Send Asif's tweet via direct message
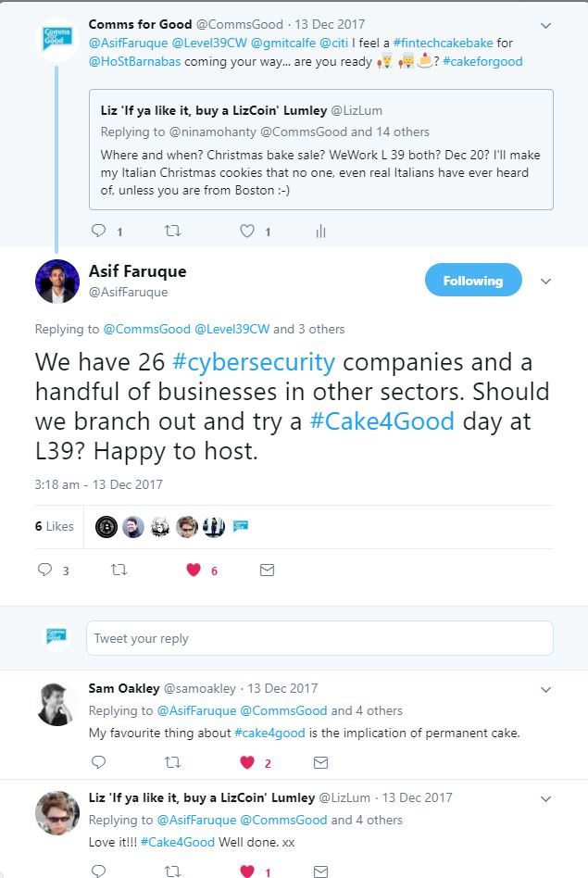The height and width of the screenshot is (878, 588). point(267,571)
